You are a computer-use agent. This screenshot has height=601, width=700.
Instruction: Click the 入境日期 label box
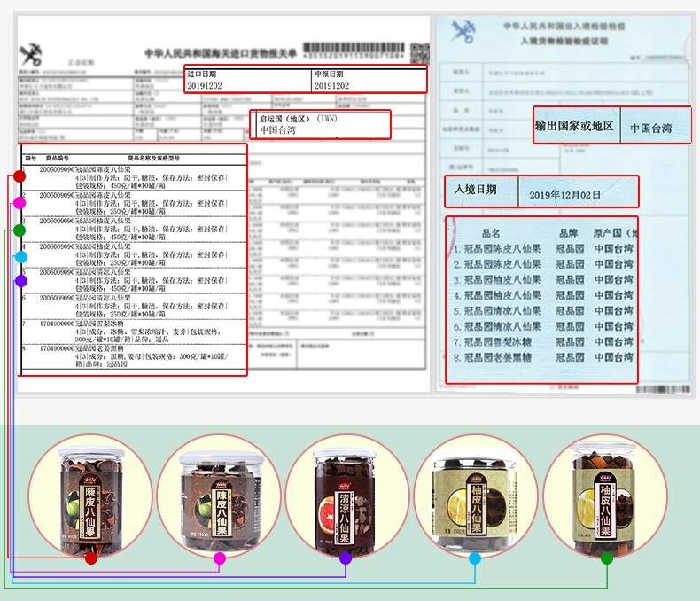coord(478,191)
